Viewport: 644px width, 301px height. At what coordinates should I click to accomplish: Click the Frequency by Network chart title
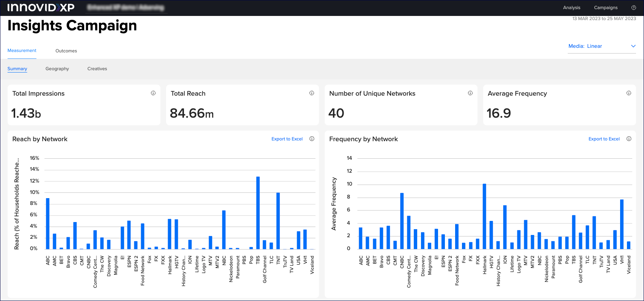[363, 139]
